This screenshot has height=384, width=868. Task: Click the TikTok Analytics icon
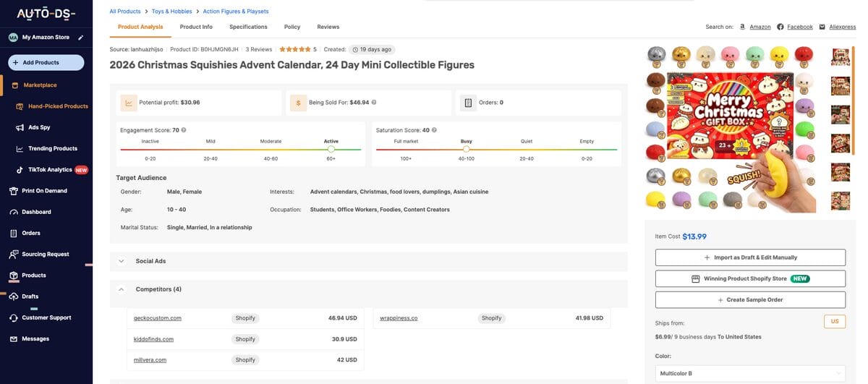20,170
